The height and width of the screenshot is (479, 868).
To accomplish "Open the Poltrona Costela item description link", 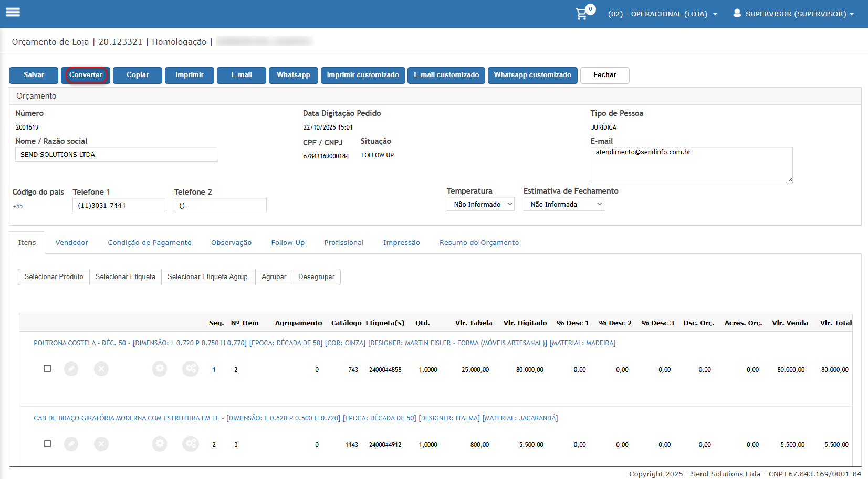I will pyautogui.click(x=324, y=343).
